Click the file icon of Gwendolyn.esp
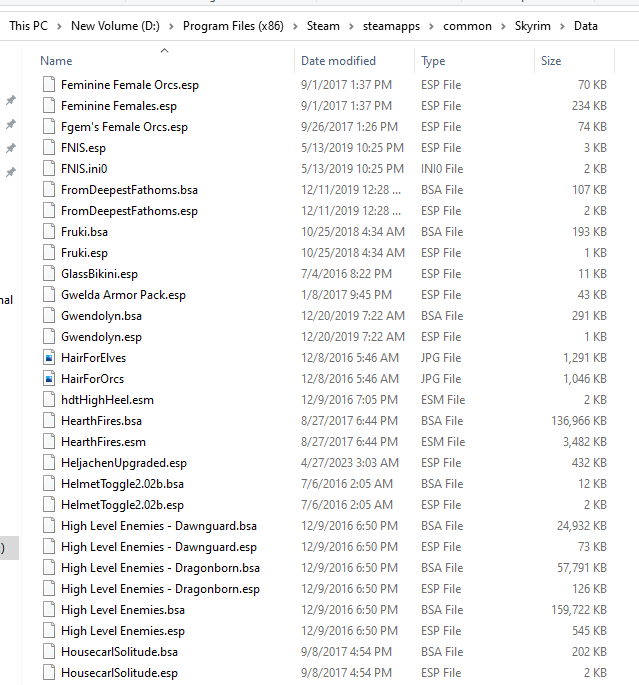The width and height of the screenshot is (639, 685). click(x=49, y=337)
